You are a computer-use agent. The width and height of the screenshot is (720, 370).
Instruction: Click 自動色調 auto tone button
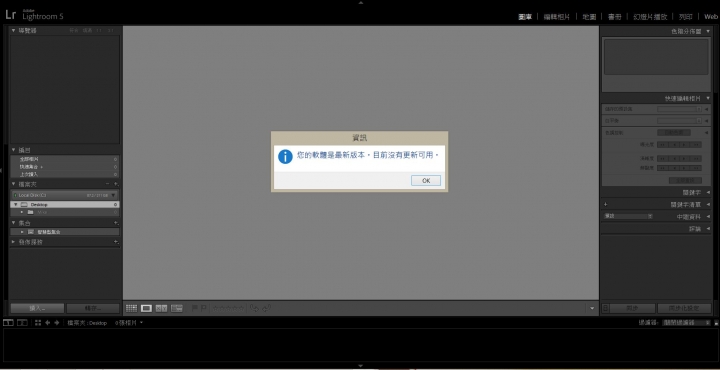pos(674,133)
